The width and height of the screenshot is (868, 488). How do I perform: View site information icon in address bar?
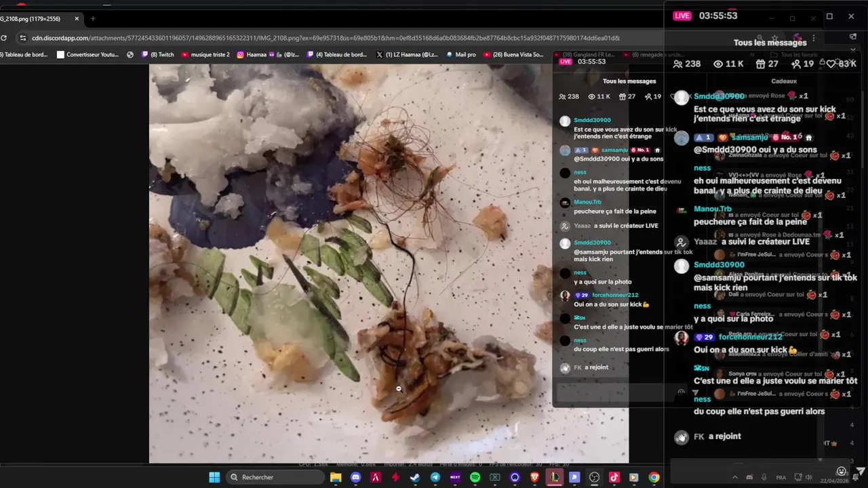(23, 38)
